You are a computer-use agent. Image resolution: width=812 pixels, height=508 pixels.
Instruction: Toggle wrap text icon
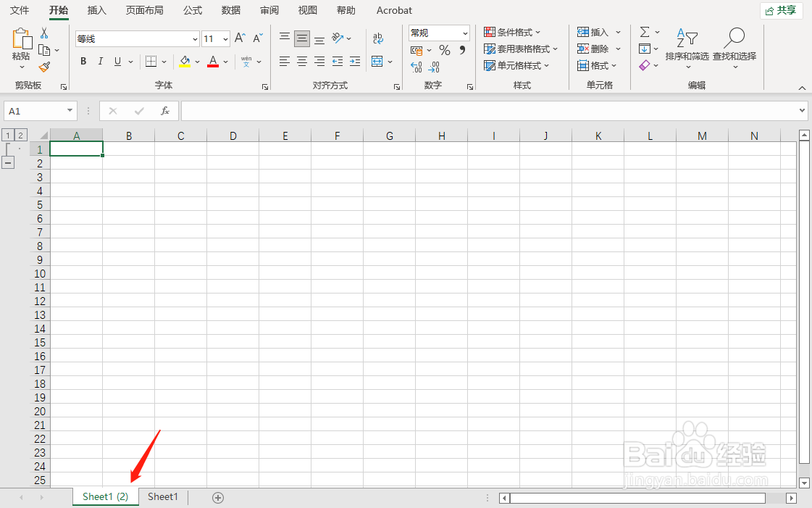[378, 38]
